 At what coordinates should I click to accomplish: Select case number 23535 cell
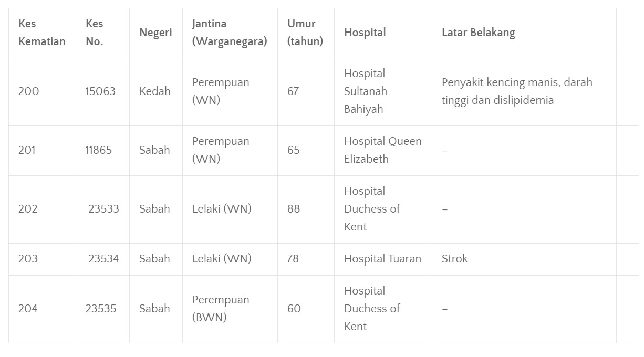[102, 309]
